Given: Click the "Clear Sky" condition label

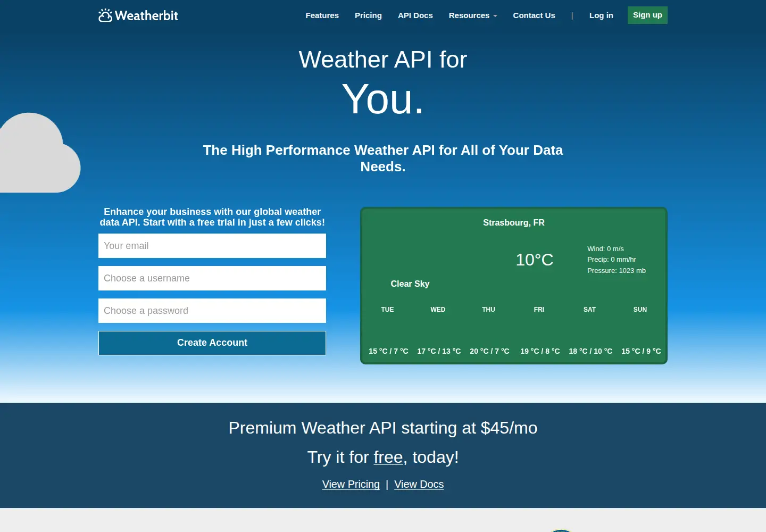Looking at the screenshot, I should point(410,284).
